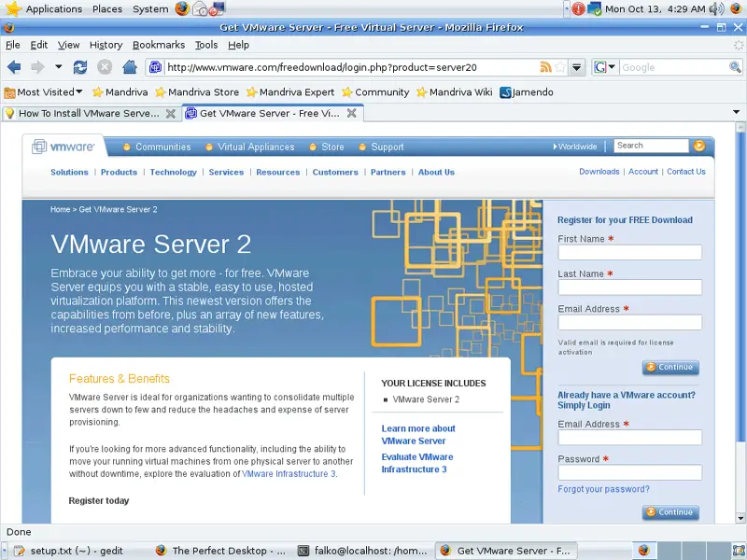
Task: Open the recent pages history dropdown arrow
Action: [x=58, y=67]
